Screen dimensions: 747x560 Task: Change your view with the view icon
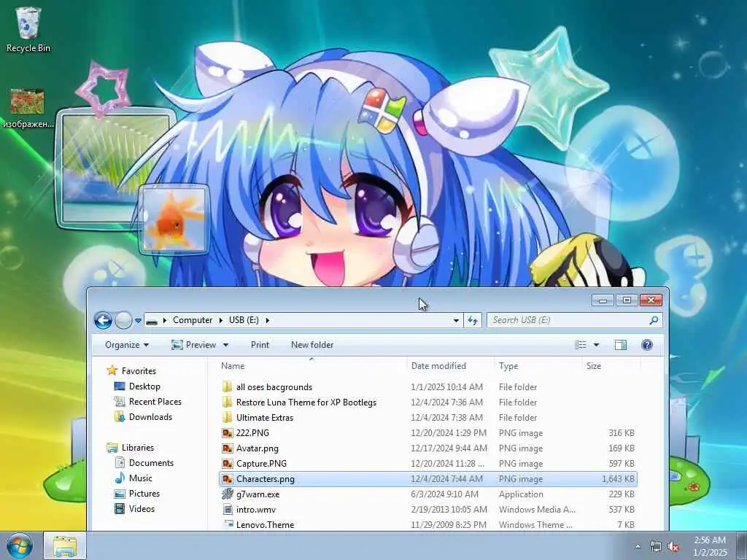pyautogui.click(x=580, y=345)
